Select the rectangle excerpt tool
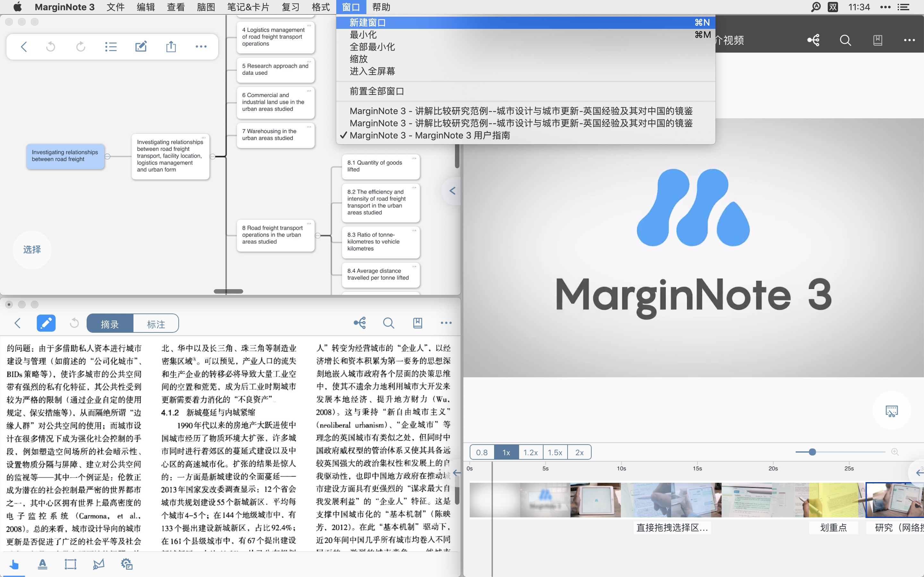 (70, 564)
